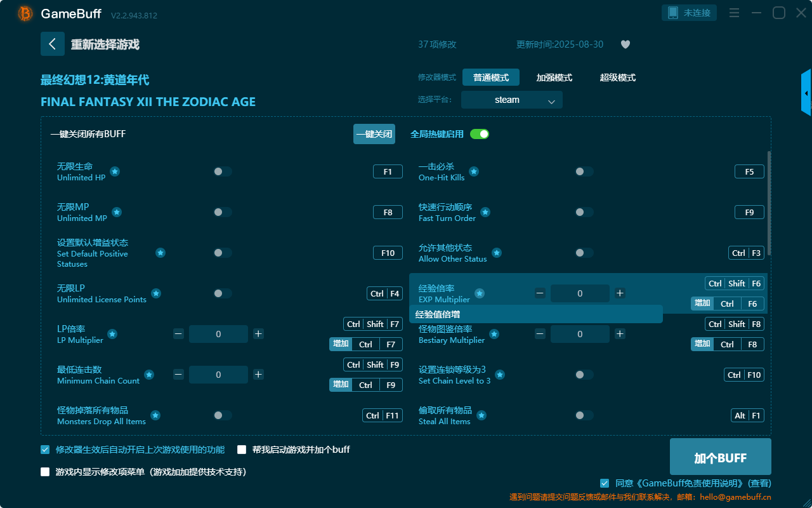Toggle Set Chain Level to 3 switch
Image resolution: width=812 pixels, height=508 pixels.
coord(584,375)
